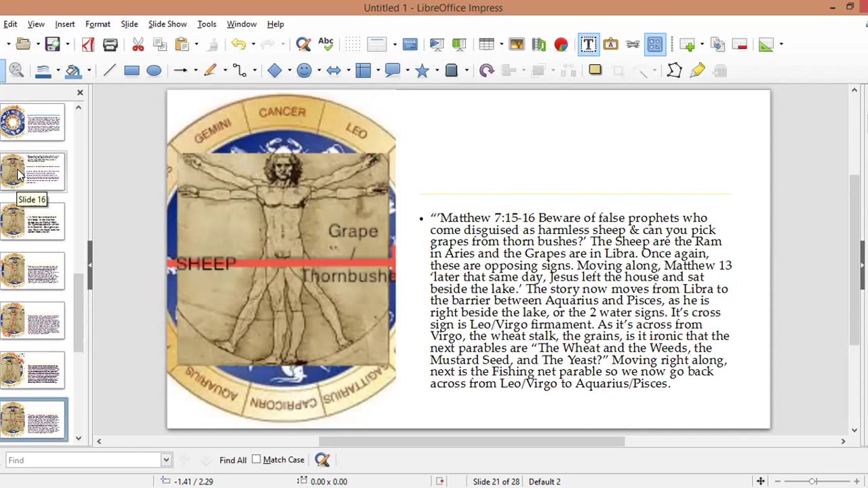868x488 pixels.
Task: Open the Format menu
Action: pyautogui.click(x=98, y=24)
